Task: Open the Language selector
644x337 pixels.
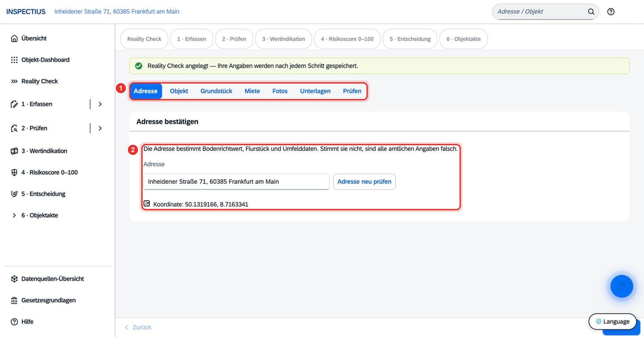Action: pos(612,321)
